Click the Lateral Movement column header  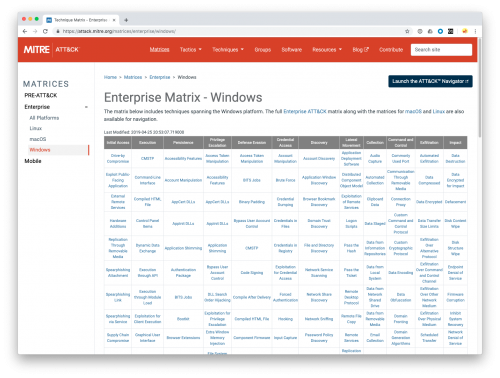[351, 143]
